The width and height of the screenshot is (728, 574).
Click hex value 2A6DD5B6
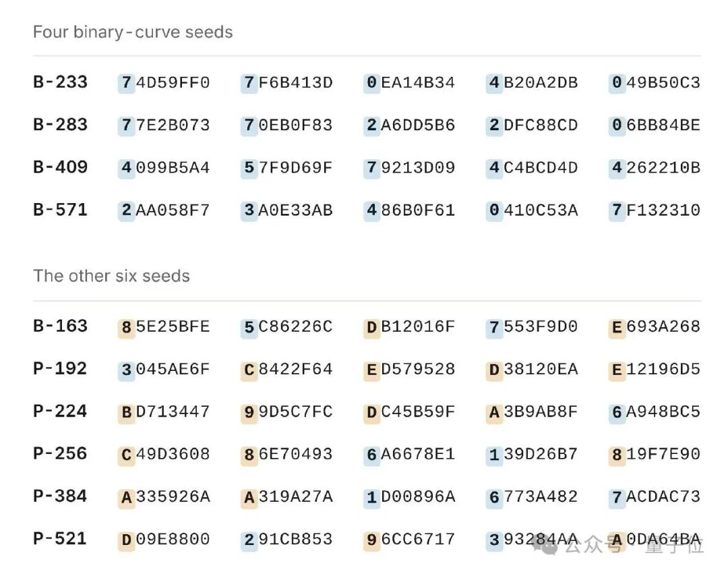[x=409, y=125]
